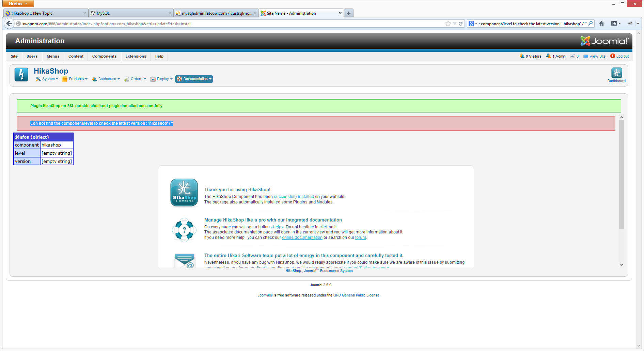Select the Site Name - Administration tab
Image resolution: width=644 pixels, height=351 pixels.
[301, 13]
